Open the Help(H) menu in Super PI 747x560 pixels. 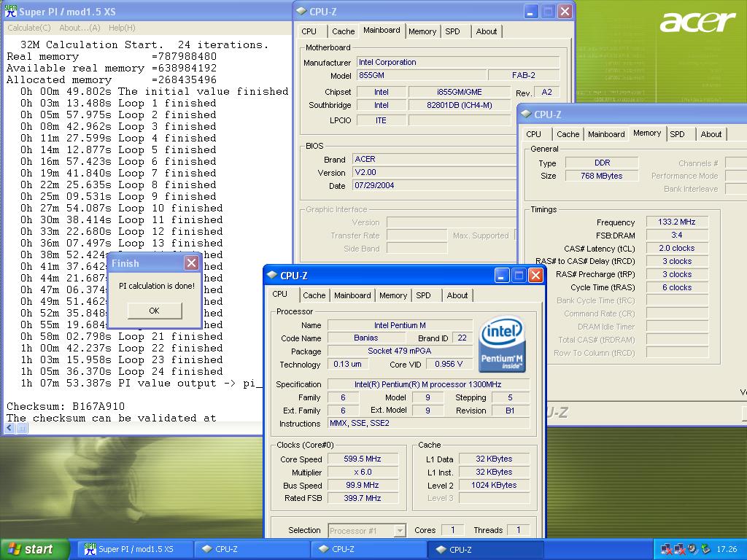122,28
